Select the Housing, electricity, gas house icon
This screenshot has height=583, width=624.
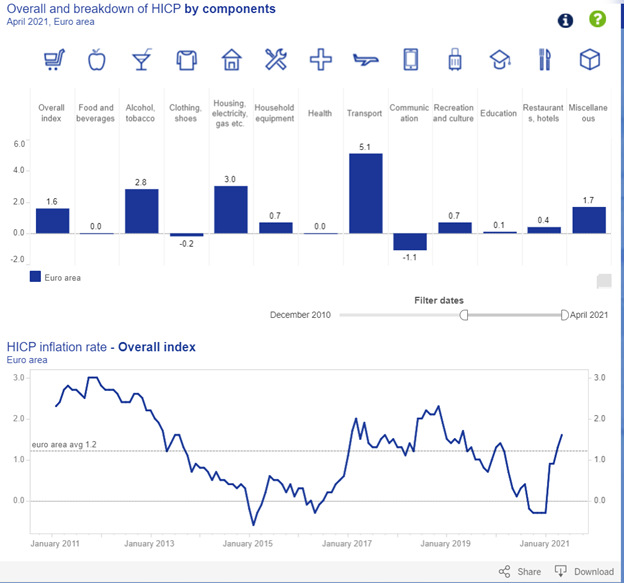point(231,61)
